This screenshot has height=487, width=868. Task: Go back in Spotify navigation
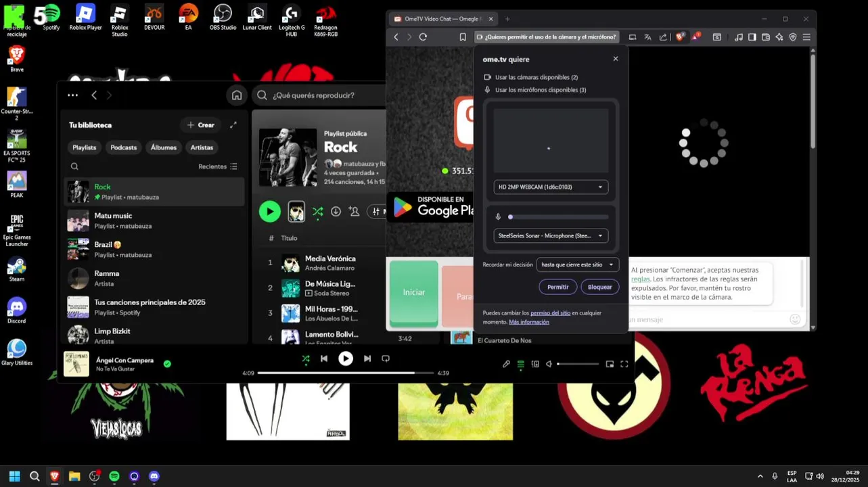pyautogui.click(x=94, y=95)
